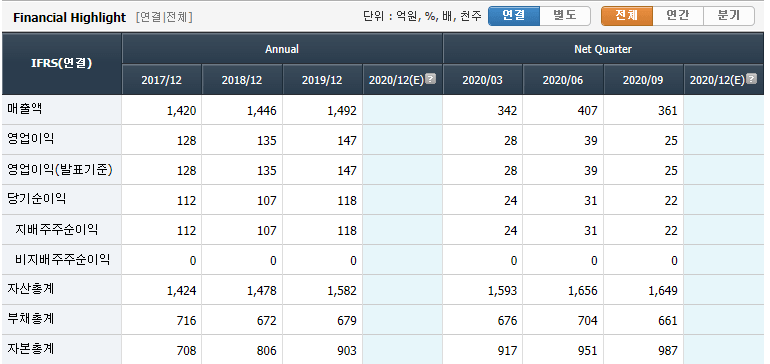Click the 2018/12 column header
770x364 pixels.
tap(242, 80)
